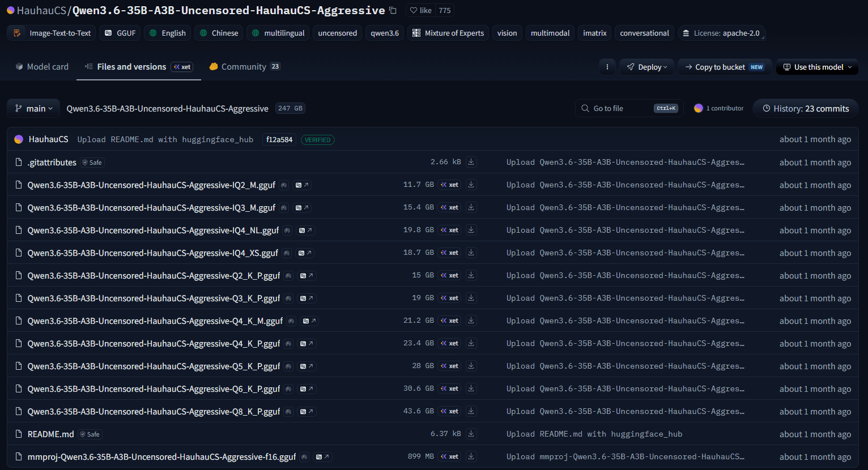The width and height of the screenshot is (868, 470).
Task: Open GGUF viewer icon for IQ4_NL.gguf
Action: pyautogui.click(x=306, y=230)
